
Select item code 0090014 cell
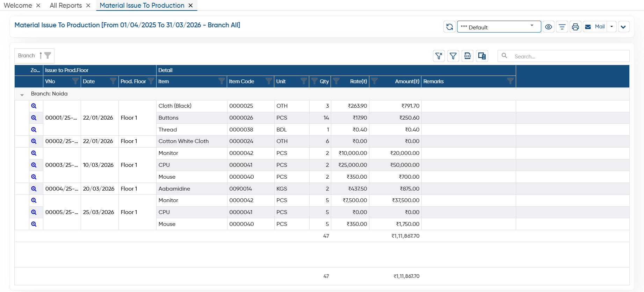(251, 189)
